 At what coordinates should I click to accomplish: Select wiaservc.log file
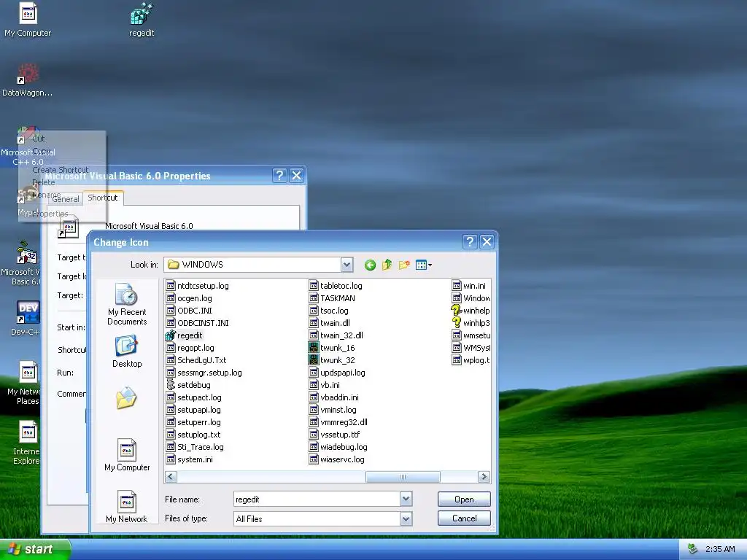[337, 459]
